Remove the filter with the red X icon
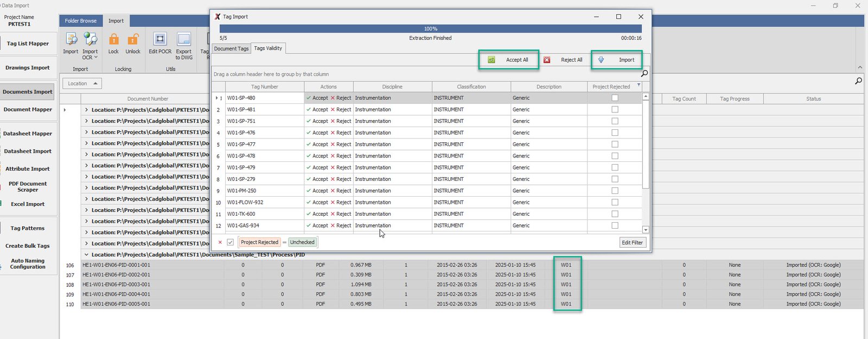Image resolution: width=868 pixels, height=339 pixels. point(220,242)
